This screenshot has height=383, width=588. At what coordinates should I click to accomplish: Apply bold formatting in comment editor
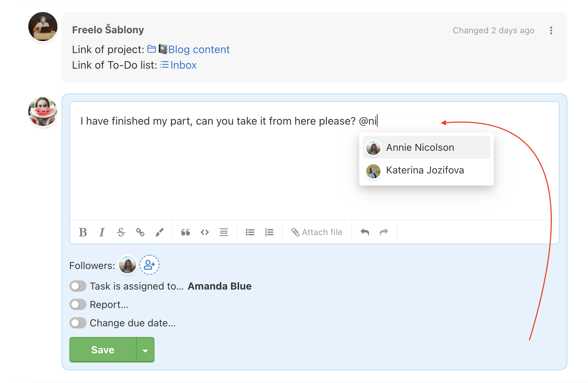83,232
